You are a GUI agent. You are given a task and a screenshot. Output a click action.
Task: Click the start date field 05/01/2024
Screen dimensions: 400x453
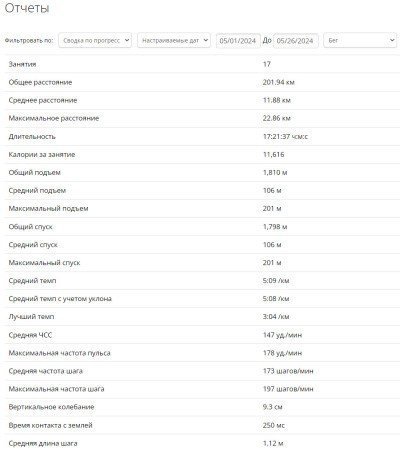click(x=238, y=41)
